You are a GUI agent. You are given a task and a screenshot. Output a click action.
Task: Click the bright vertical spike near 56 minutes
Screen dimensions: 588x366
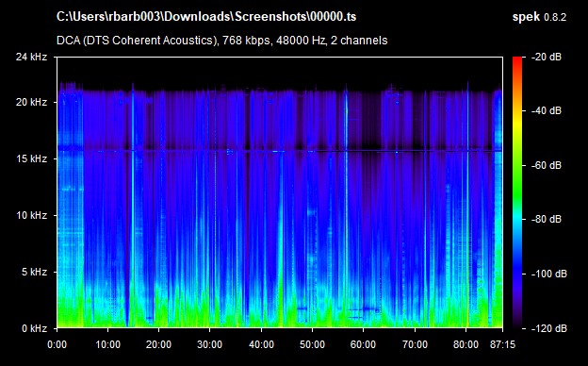point(346,207)
